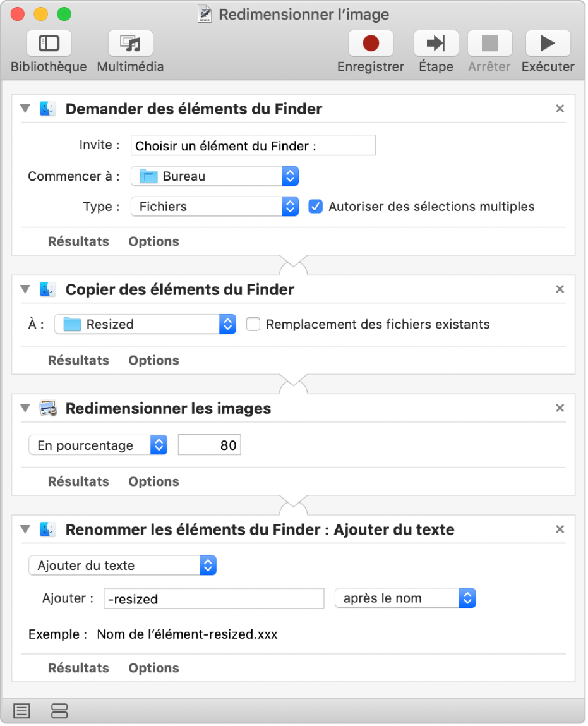Enable Remplacement des fichiers existants
Image resolution: width=588 pixels, height=726 pixels.
click(x=253, y=325)
